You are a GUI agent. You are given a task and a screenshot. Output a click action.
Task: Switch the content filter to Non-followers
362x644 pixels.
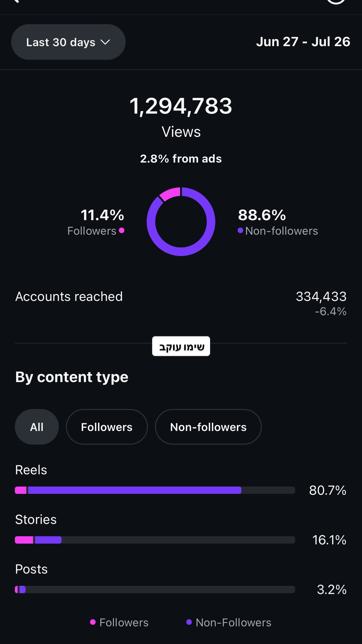tap(208, 427)
